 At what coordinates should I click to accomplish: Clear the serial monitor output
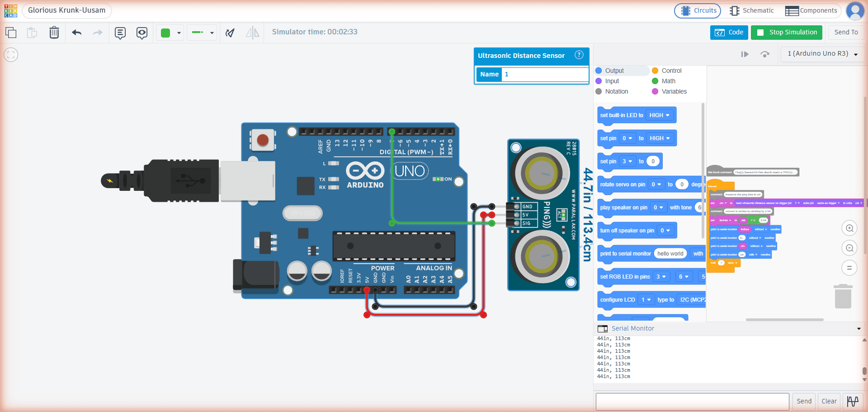point(829,401)
